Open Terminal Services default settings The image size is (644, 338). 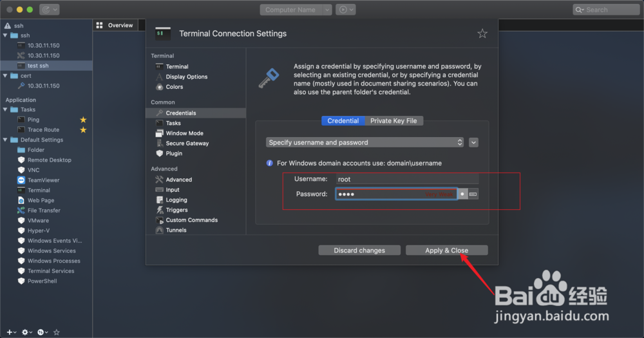tap(50, 271)
